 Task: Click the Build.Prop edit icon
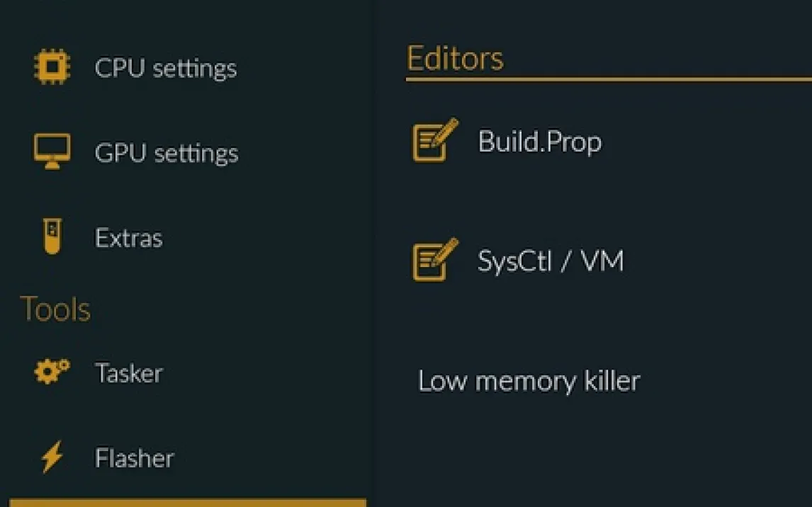(x=435, y=140)
